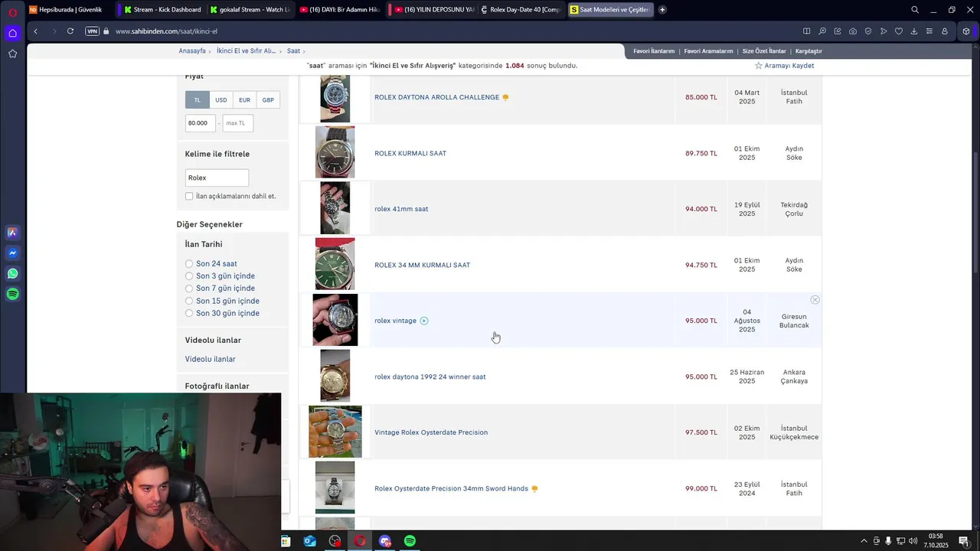Switch to YILIN DEPOSUNU tab
The height and width of the screenshot is (551, 980).
[x=433, y=10]
